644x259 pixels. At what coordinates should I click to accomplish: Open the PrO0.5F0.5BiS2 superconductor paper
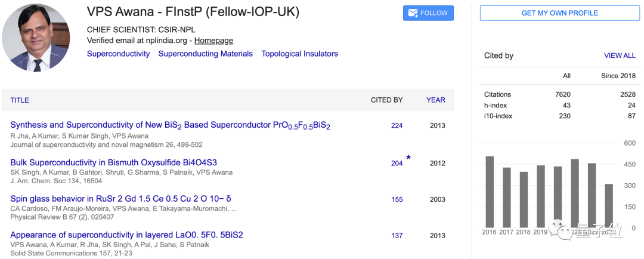tap(170, 126)
